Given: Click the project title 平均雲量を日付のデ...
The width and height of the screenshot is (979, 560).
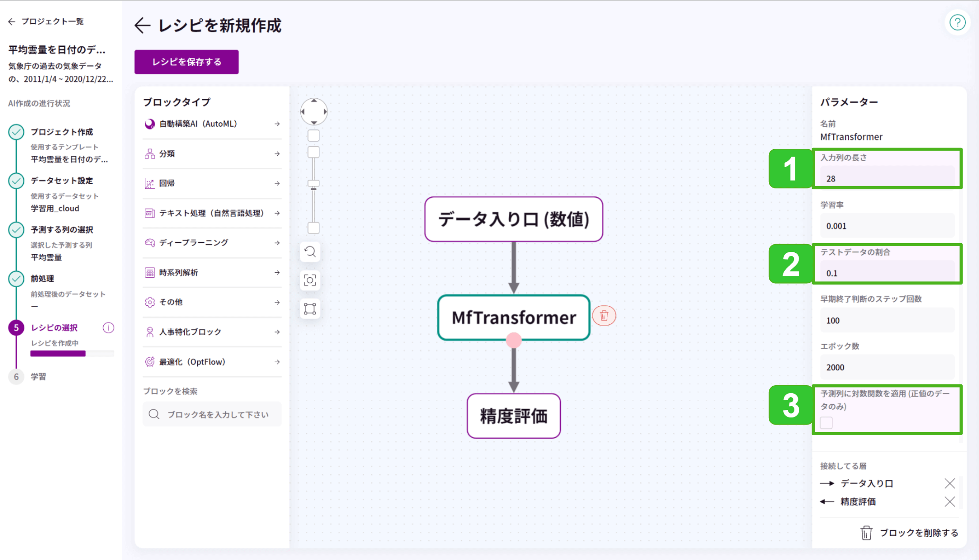Looking at the screenshot, I should [57, 49].
